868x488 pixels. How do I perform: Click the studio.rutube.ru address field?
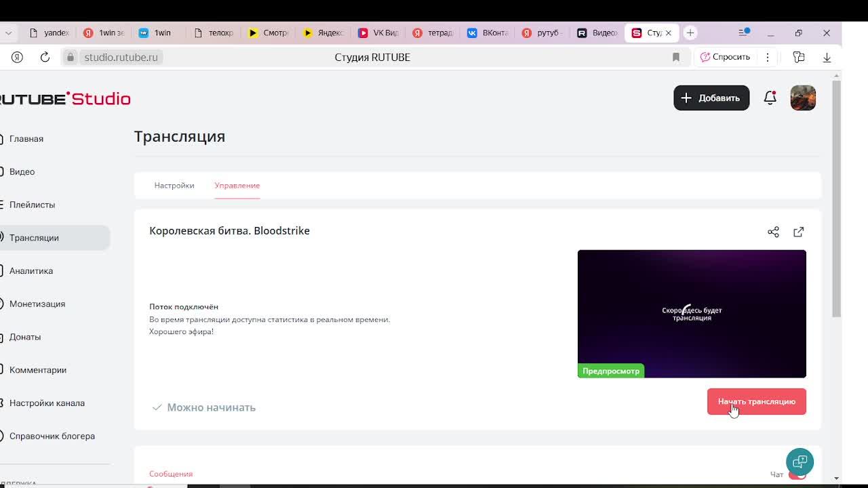[121, 57]
